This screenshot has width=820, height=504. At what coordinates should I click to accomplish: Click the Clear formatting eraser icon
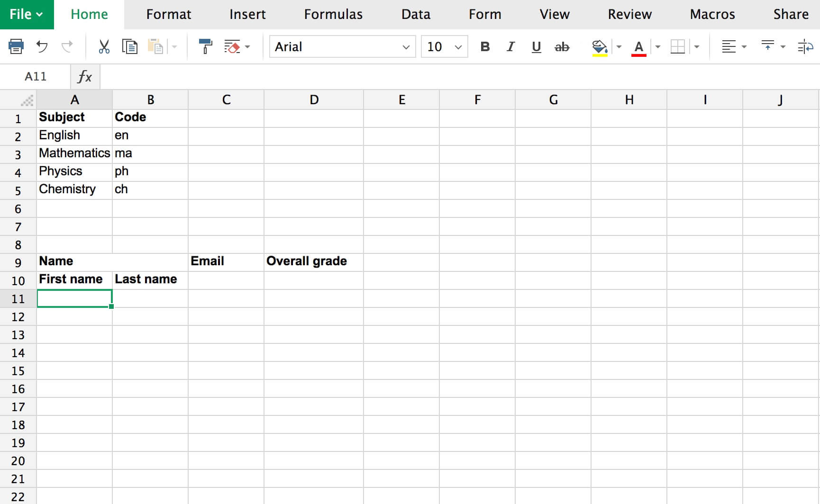coord(232,46)
